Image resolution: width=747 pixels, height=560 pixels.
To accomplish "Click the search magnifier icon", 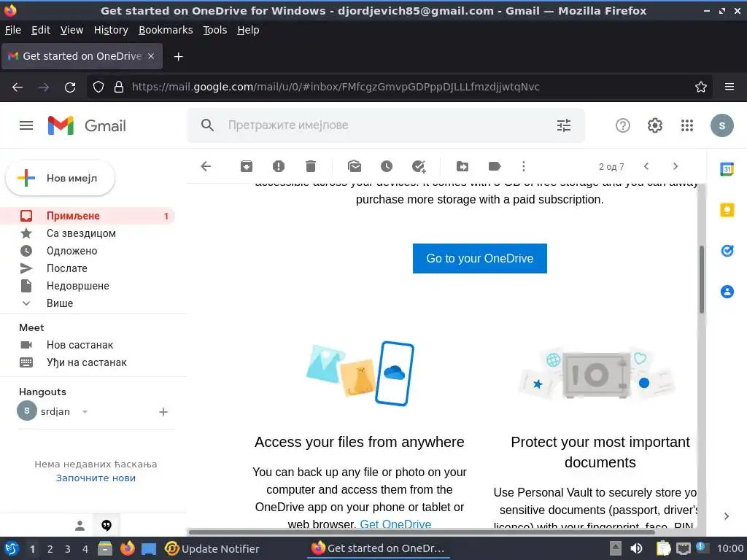I will (x=207, y=125).
